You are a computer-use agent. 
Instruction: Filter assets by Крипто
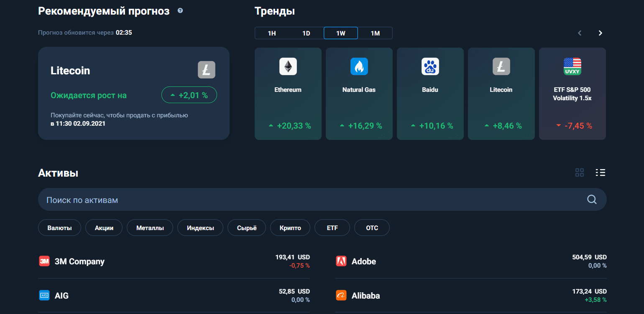[290, 228]
